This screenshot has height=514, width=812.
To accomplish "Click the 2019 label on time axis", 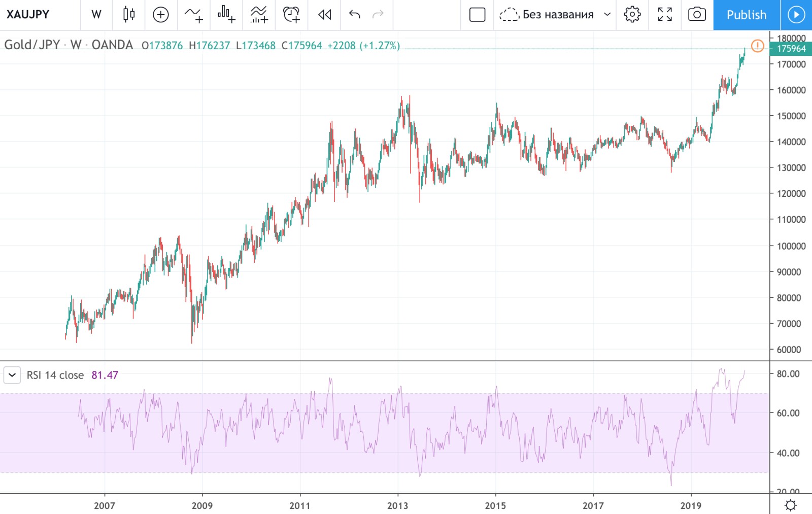I will (x=691, y=505).
